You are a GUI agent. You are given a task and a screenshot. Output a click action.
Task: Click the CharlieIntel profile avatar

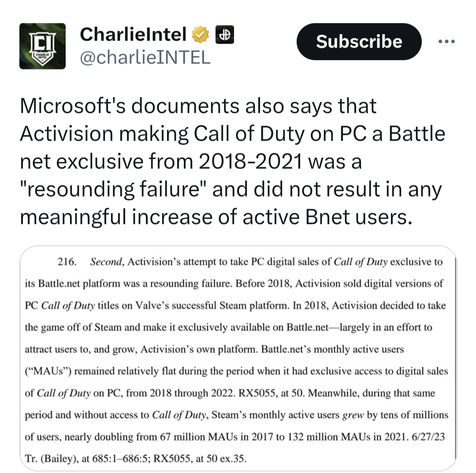(43, 46)
